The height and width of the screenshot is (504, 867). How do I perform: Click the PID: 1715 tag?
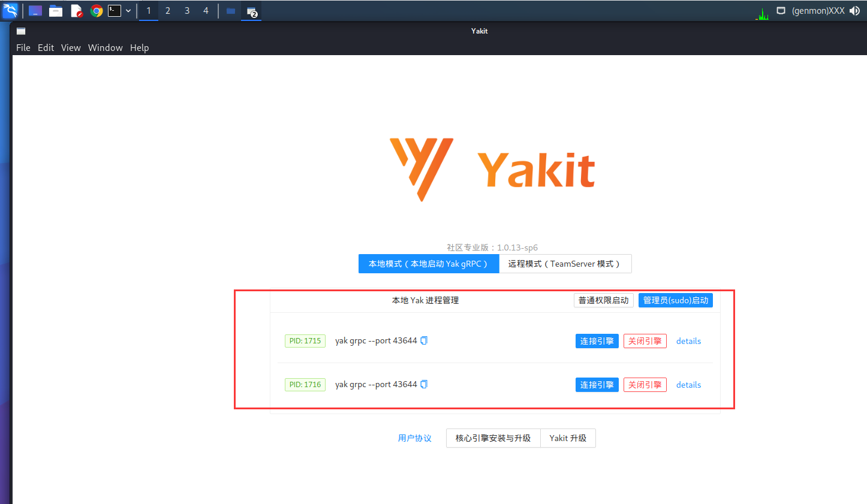coord(305,341)
